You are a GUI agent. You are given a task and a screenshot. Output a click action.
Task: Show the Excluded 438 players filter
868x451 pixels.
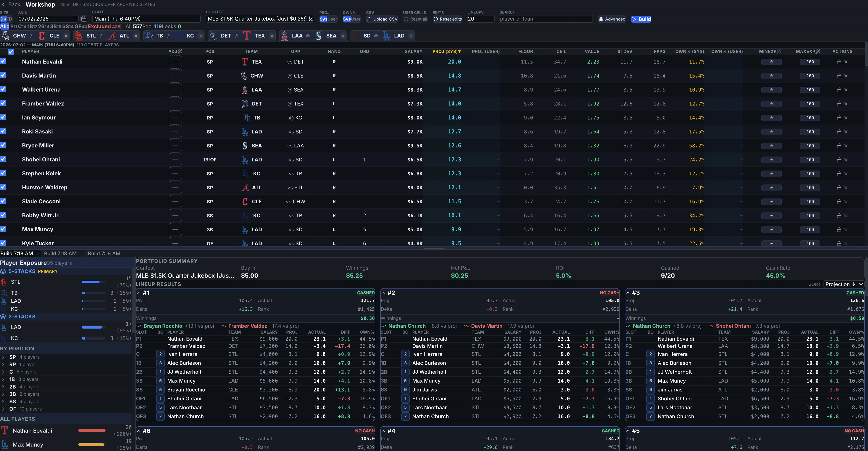[104, 27]
